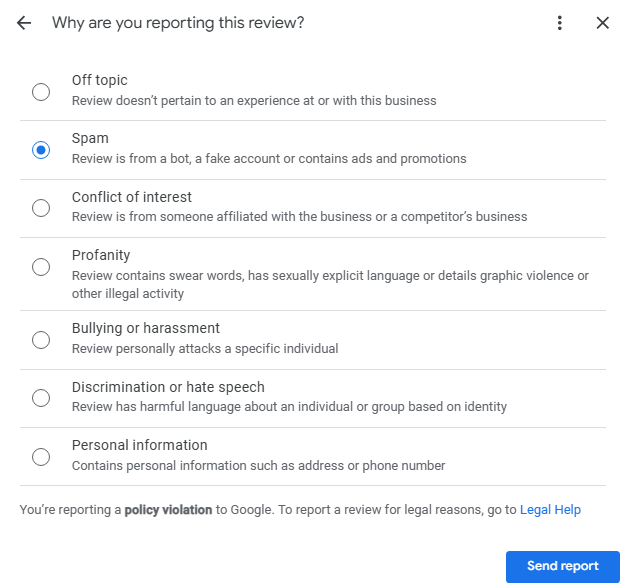Select the Bullying or harassment radio button
620x585 pixels.
pos(41,340)
